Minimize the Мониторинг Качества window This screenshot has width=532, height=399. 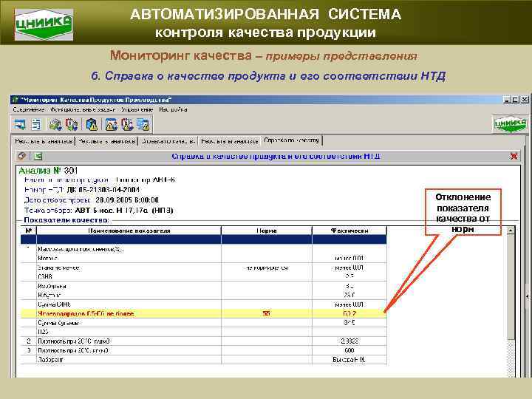click(x=507, y=100)
